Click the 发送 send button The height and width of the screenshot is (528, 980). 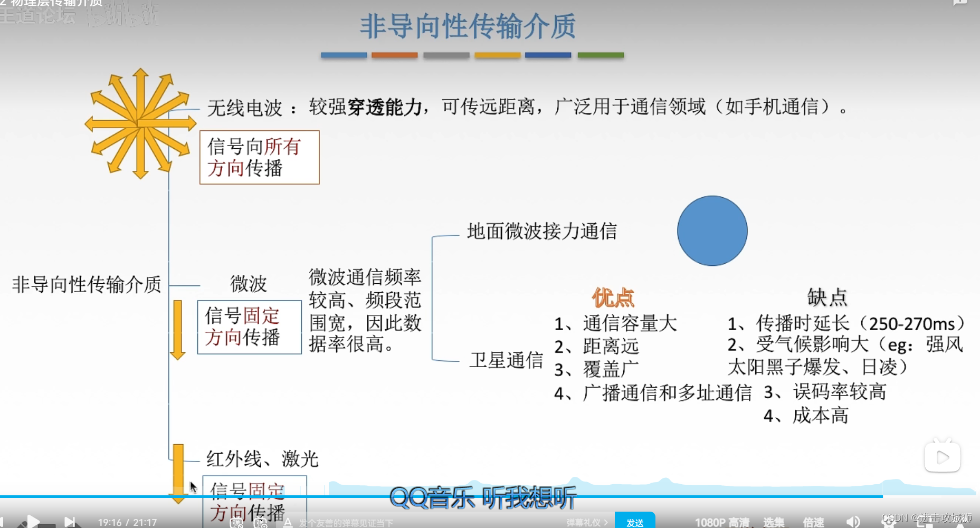point(635,521)
